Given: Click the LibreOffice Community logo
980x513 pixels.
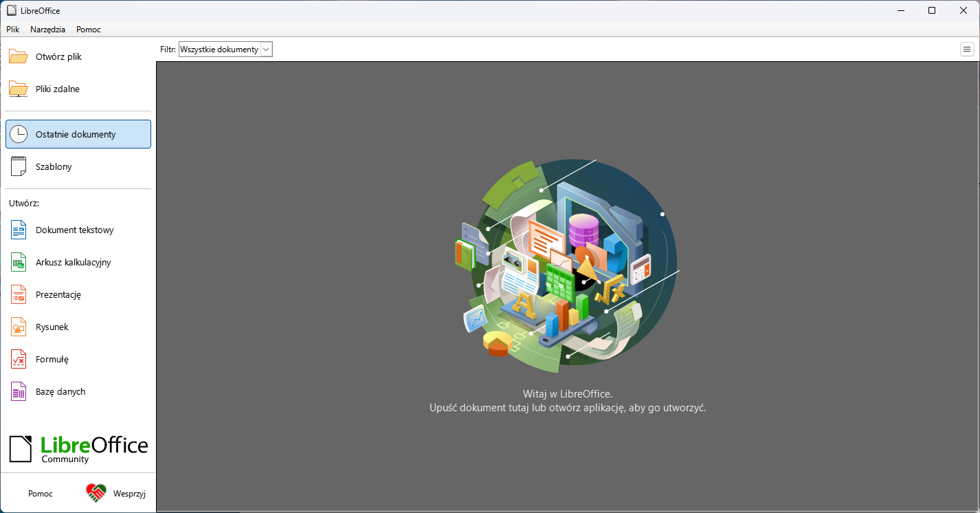Looking at the screenshot, I should 78,449.
